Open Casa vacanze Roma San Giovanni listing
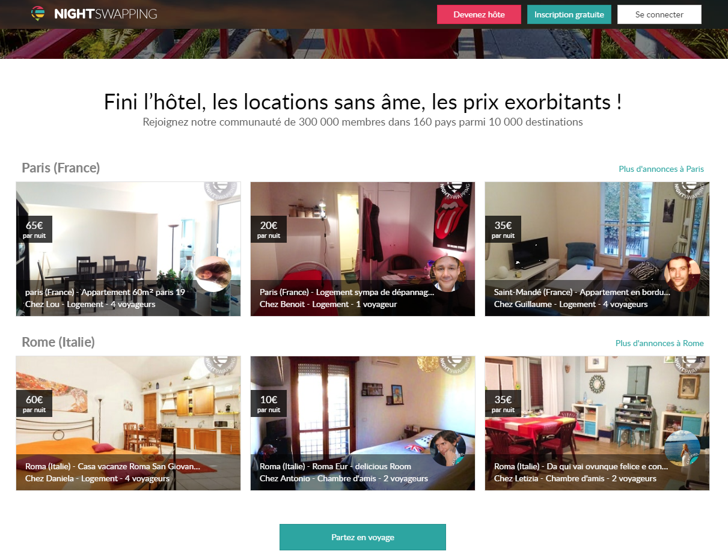Image resolution: width=728 pixels, height=560 pixels. (x=128, y=423)
